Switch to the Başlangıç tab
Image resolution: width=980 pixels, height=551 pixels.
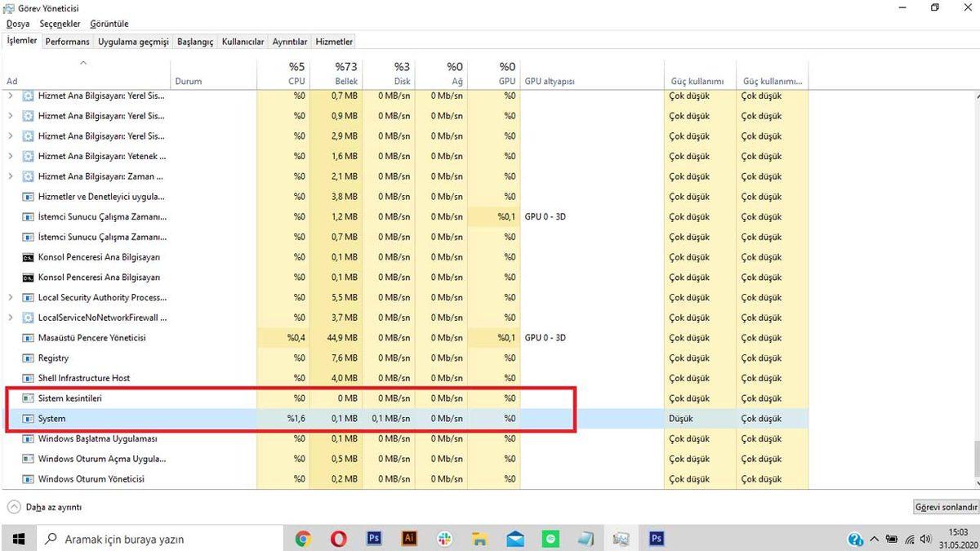(x=194, y=41)
